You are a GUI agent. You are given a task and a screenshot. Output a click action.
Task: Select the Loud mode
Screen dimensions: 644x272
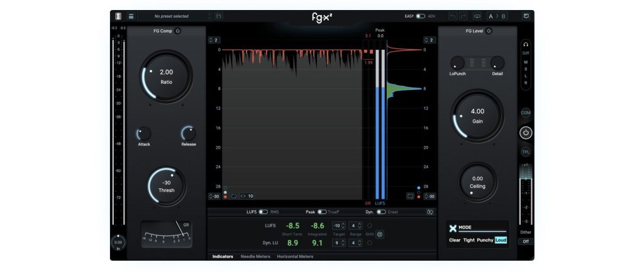pos(501,240)
